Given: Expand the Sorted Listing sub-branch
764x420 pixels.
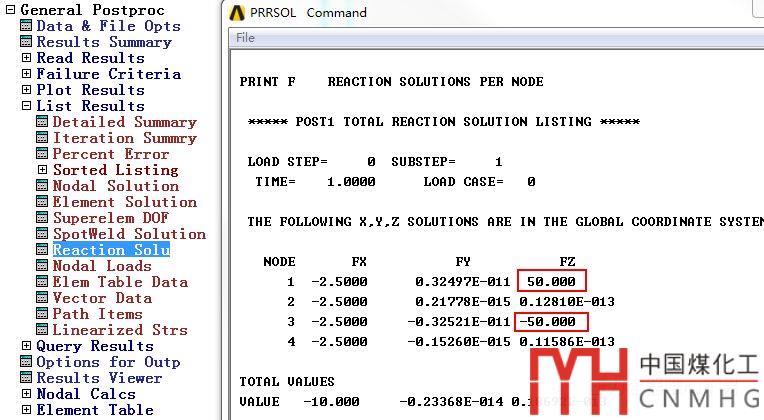Looking at the screenshot, I should point(43,170).
